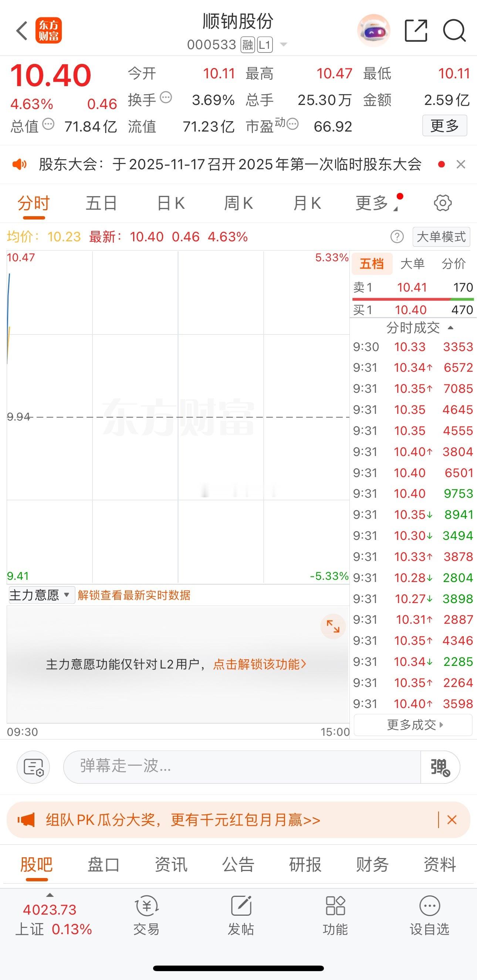The image size is (477, 980).
Task: Tap the 设自选 icon
Action: click(430, 906)
